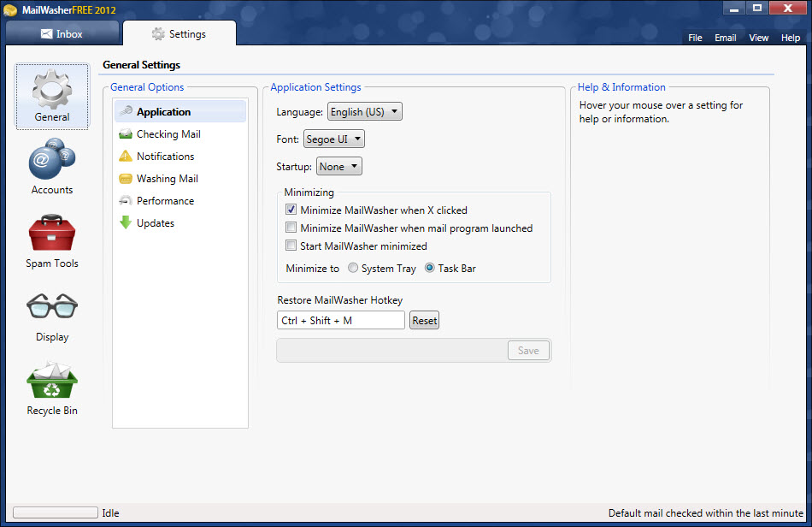Open the Font dropdown
Viewport: 812px width, 527px height.
coord(334,139)
